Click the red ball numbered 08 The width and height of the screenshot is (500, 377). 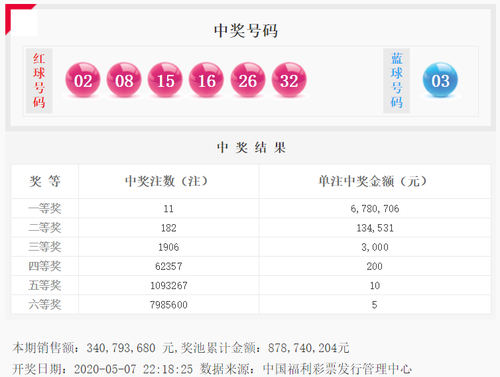[124, 80]
